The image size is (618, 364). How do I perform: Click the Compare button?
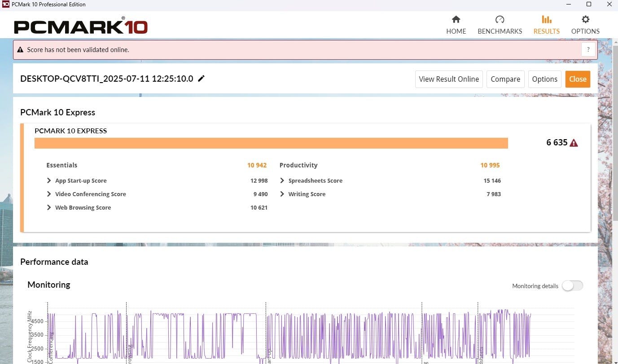pos(505,79)
